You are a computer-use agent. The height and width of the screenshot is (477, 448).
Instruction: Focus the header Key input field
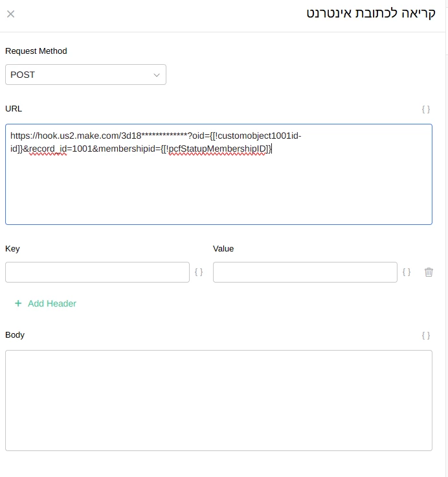pyautogui.click(x=97, y=272)
